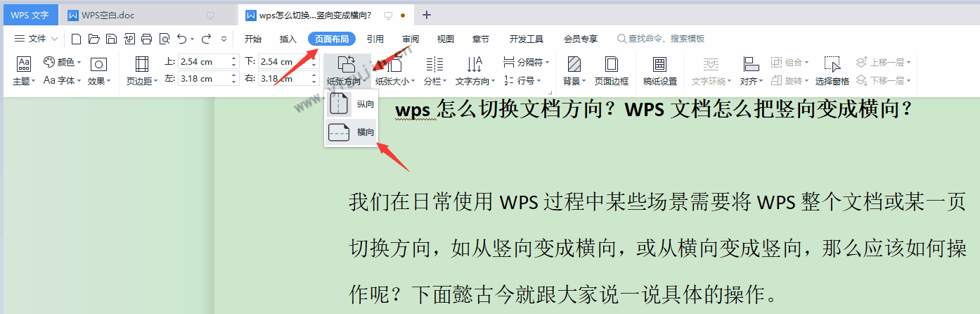Click the 页边距 (Margins) icon
Image resolution: width=980 pixels, height=314 pixels.
click(x=142, y=64)
